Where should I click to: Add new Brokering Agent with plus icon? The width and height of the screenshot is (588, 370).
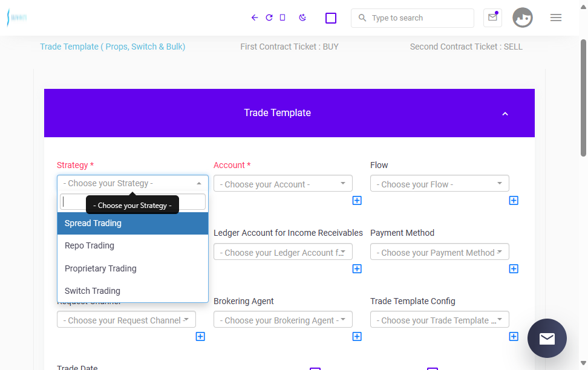(357, 337)
